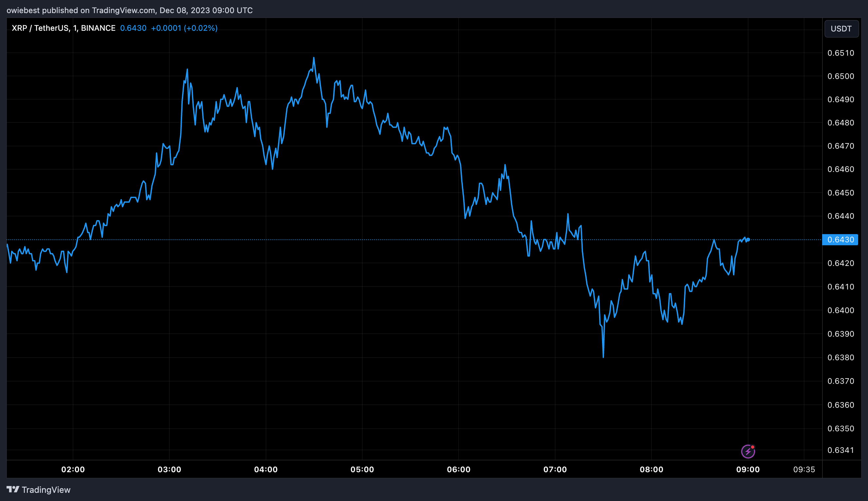Click the 0.6430 price in the header
This screenshot has width=868, height=501.
(133, 28)
